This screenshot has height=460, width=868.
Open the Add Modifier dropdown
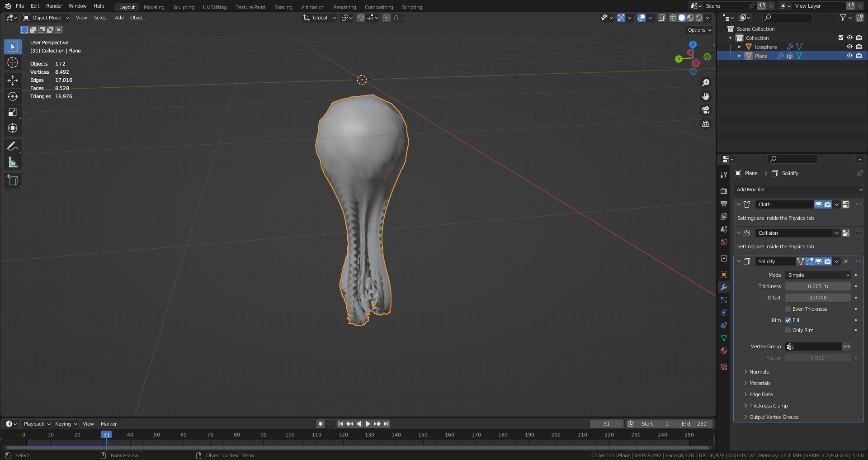point(799,190)
